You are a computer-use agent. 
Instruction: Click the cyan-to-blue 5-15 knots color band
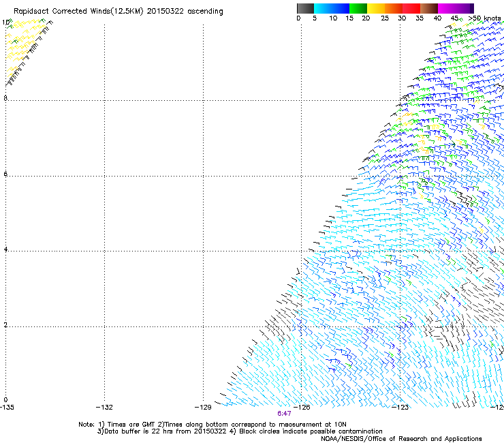point(332,8)
